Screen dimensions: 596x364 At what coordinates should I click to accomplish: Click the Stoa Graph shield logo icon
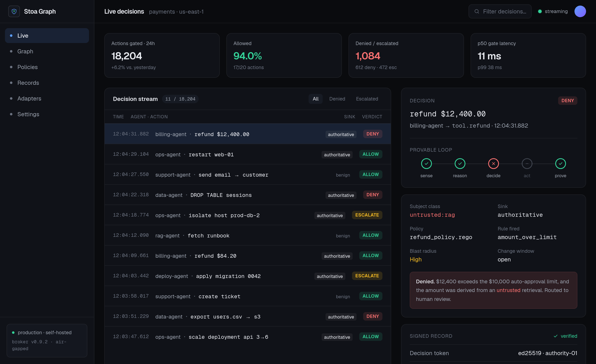tap(14, 11)
